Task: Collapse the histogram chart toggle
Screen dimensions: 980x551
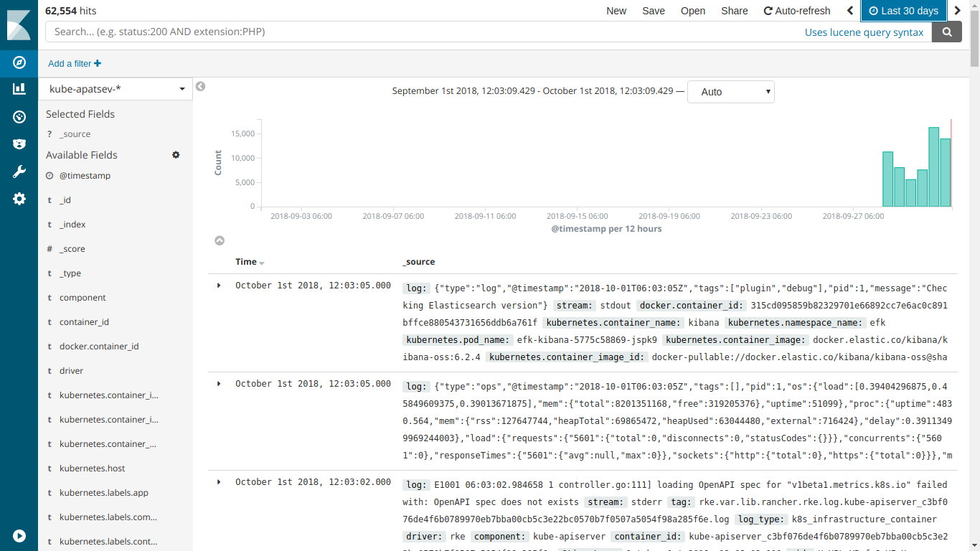Action: [x=220, y=241]
